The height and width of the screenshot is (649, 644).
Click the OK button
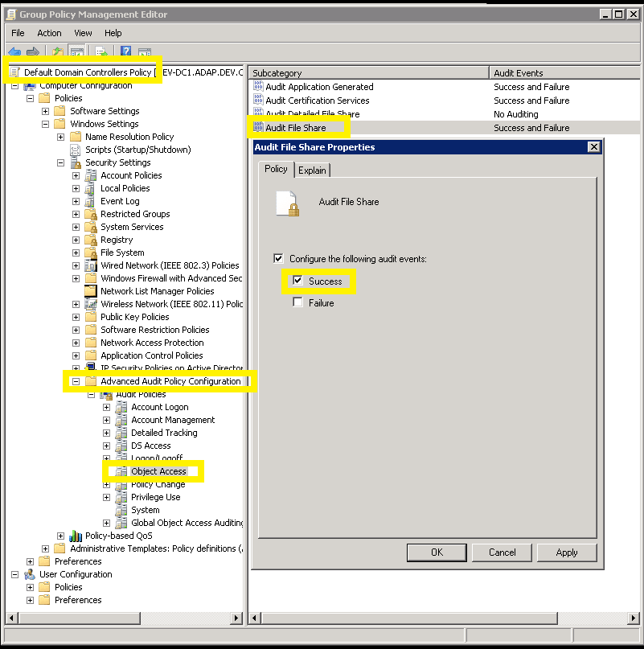click(437, 552)
